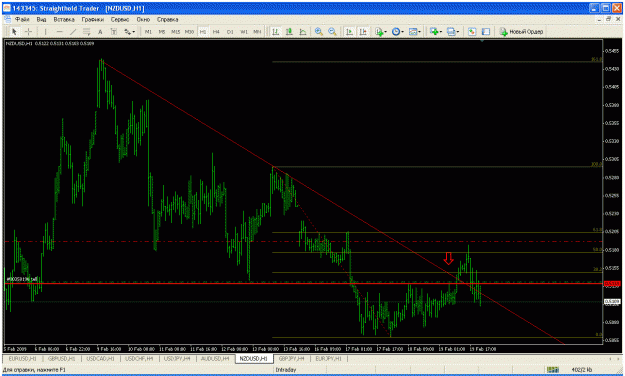Select the text 'A' annotation tool
Viewport: 625px width, 376px height.
[x=100, y=31]
